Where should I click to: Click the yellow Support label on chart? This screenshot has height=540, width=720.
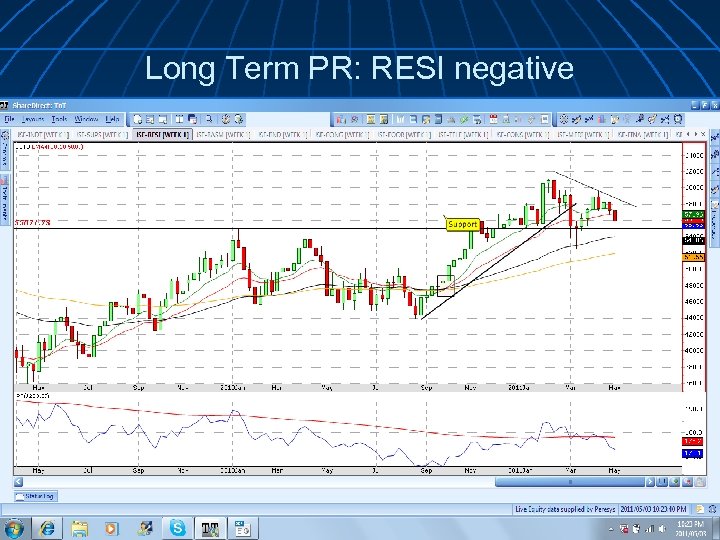[x=462, y=225]
